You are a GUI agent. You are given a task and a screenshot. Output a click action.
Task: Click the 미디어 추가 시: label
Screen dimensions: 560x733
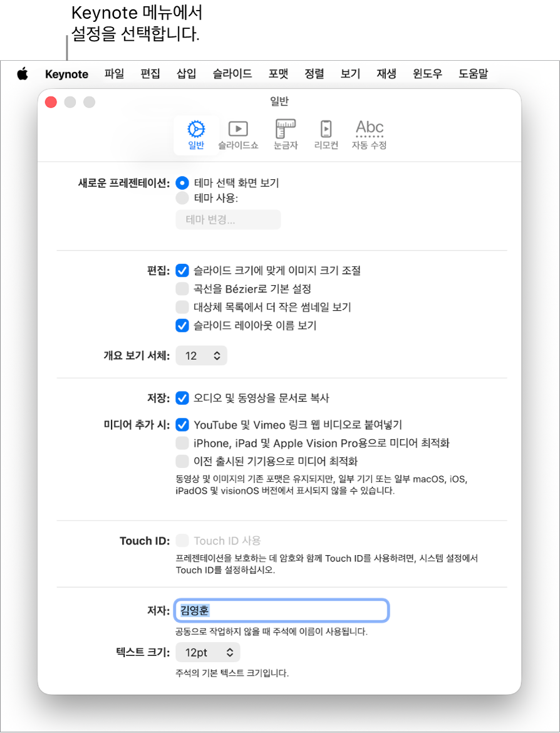(137, 425)
